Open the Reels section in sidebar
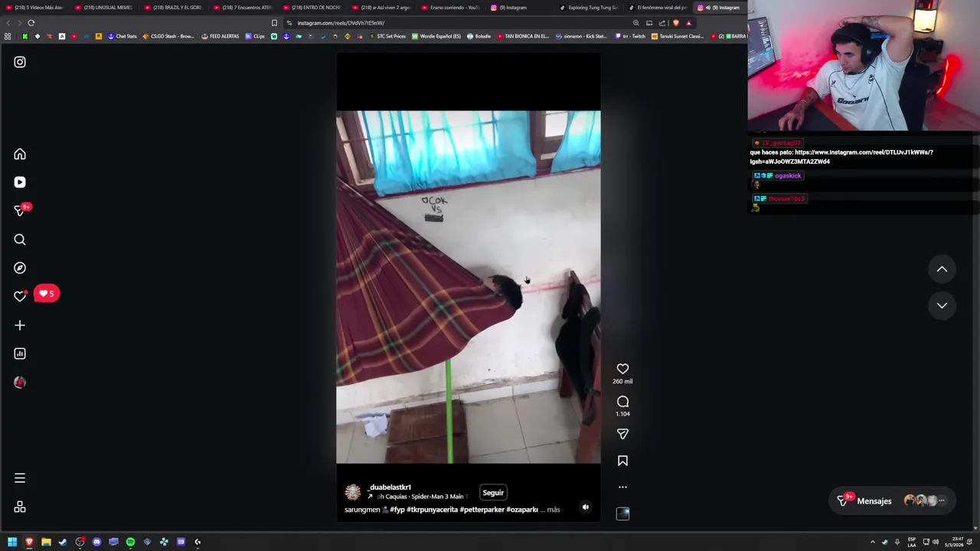Screen dimensions: 980x551 coord(20,182)
